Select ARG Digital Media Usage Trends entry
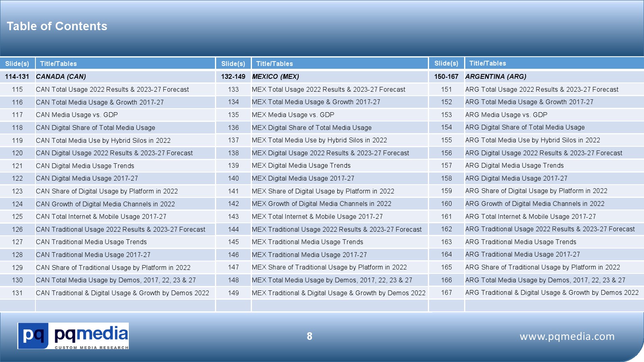Image resolution: width=644 pixels, height=362 pixels. [514, 165]
